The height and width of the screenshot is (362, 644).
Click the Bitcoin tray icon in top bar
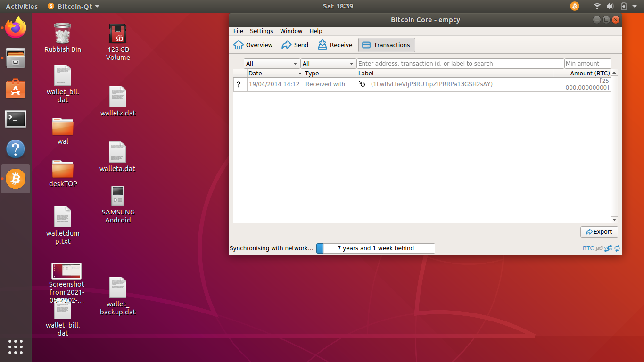coord(574,6)
